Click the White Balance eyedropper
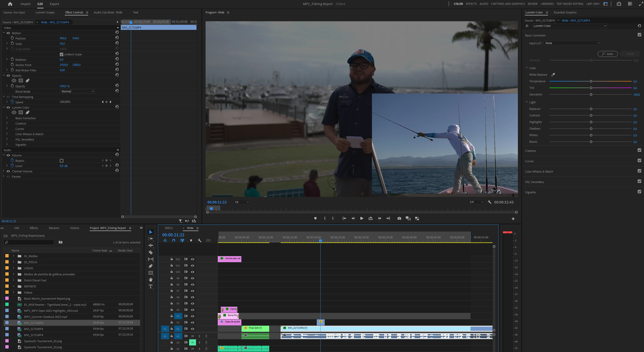Screen dimensions: 644x352 tap(553, 75)
